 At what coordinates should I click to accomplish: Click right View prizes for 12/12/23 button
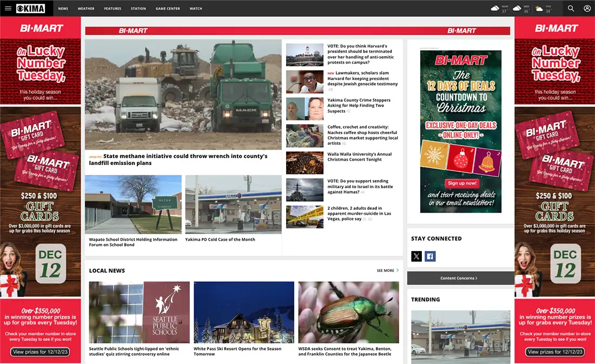(x=555, y=352)
